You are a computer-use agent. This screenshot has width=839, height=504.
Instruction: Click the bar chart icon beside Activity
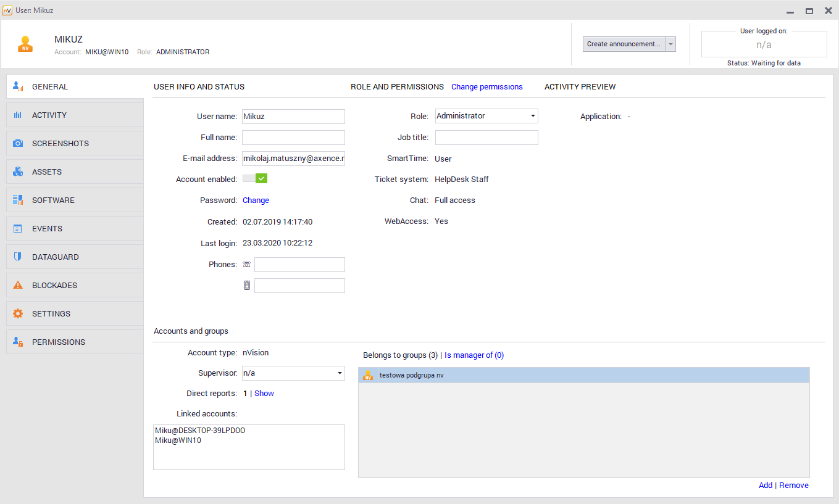[x=18, y=115]
